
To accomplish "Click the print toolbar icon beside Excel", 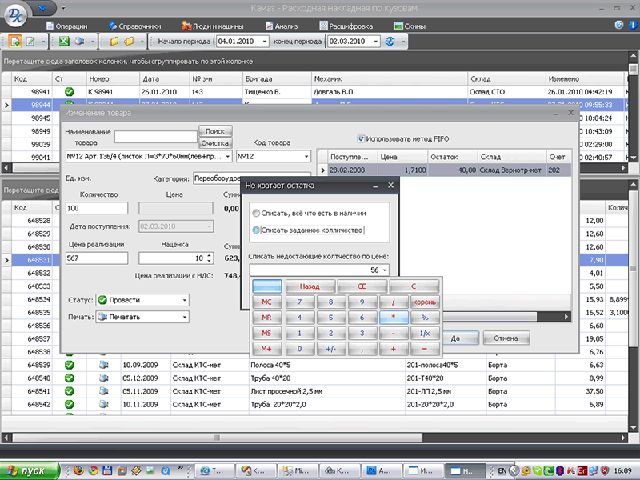I will point(80,41).
